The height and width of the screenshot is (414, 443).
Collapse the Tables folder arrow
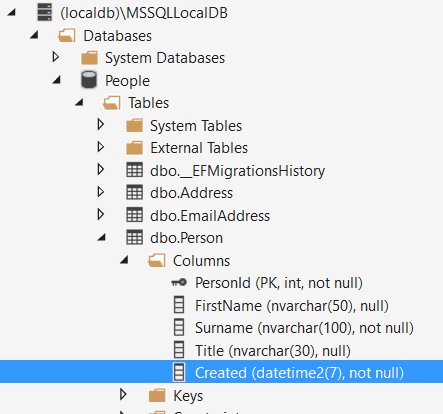point(79,102)
